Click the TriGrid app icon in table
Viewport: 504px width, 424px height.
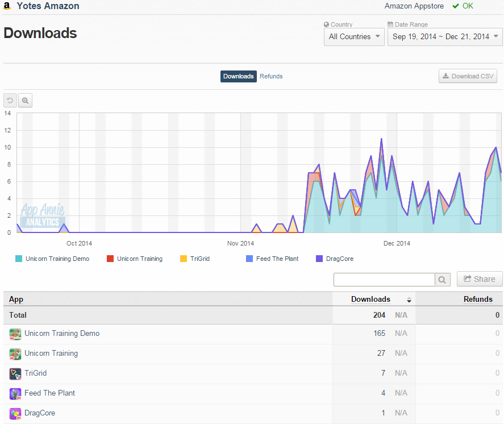click(x=15, y=374)
